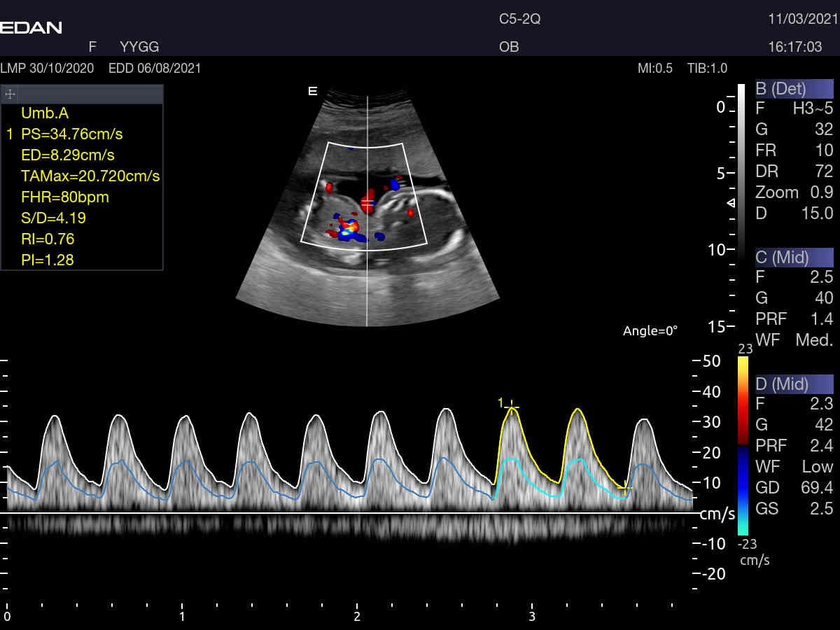Viewport: 840px width, 630px height.
Task: Click the Doppler sample gate on umbilical artery
Action: [367, 202]
